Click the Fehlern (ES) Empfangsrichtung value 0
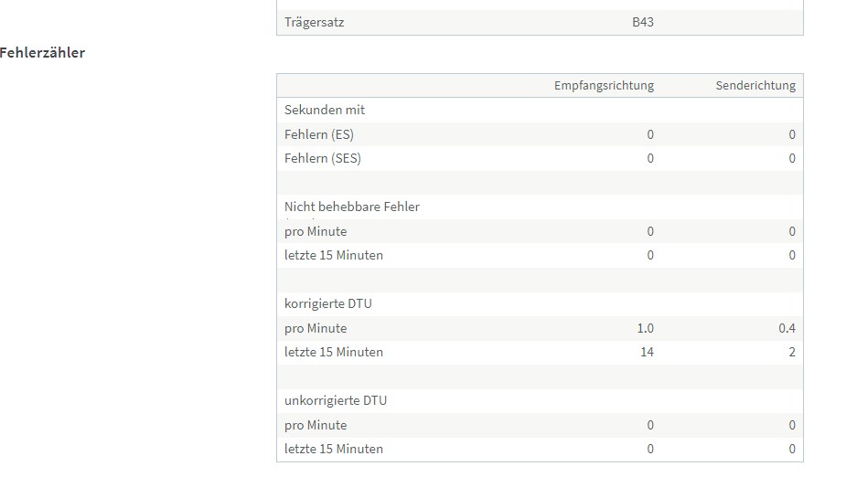This screenshot has width=868, height=477. [650, 134]
